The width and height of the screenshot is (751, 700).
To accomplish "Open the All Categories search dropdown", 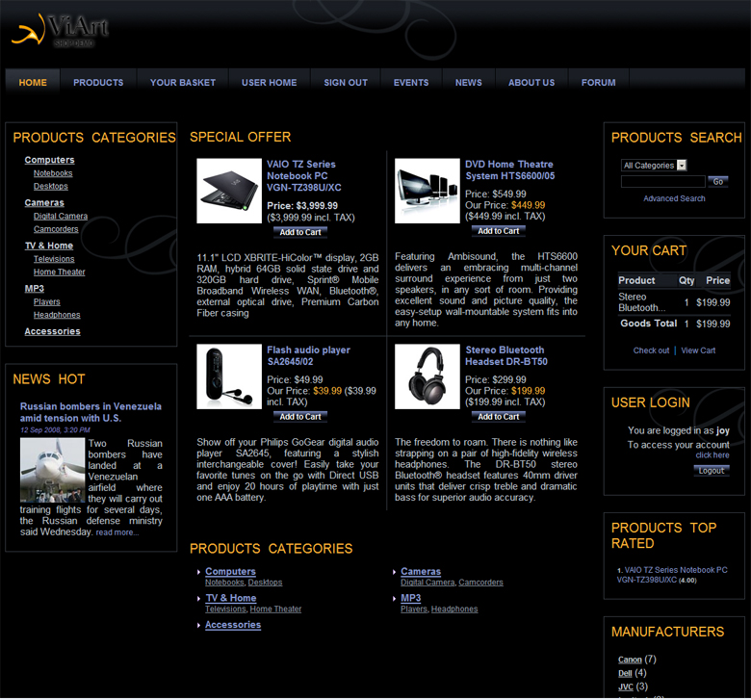I will click(x=654, y=166).
